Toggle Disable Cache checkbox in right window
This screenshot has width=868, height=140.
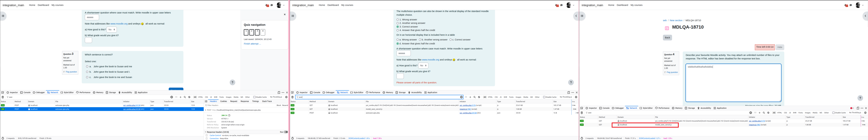coord(834,113)
